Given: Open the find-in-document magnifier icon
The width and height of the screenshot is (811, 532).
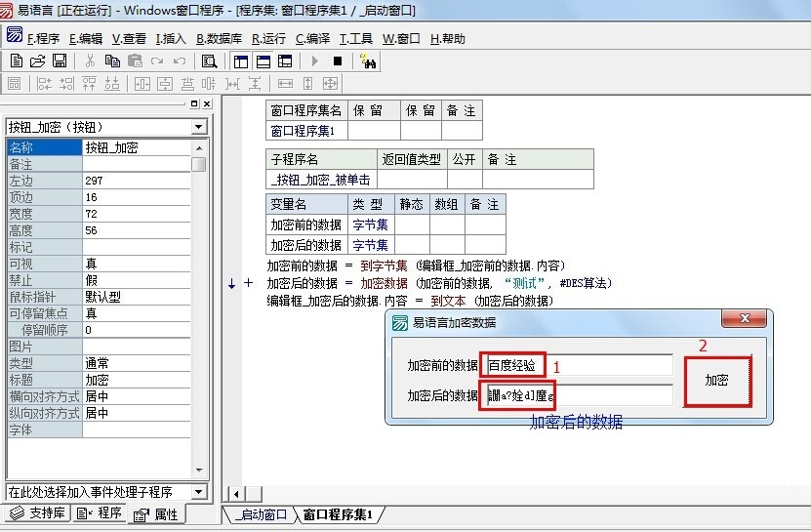Looking at the screenshot, I should pyautogui.click(x=209, y=61).
